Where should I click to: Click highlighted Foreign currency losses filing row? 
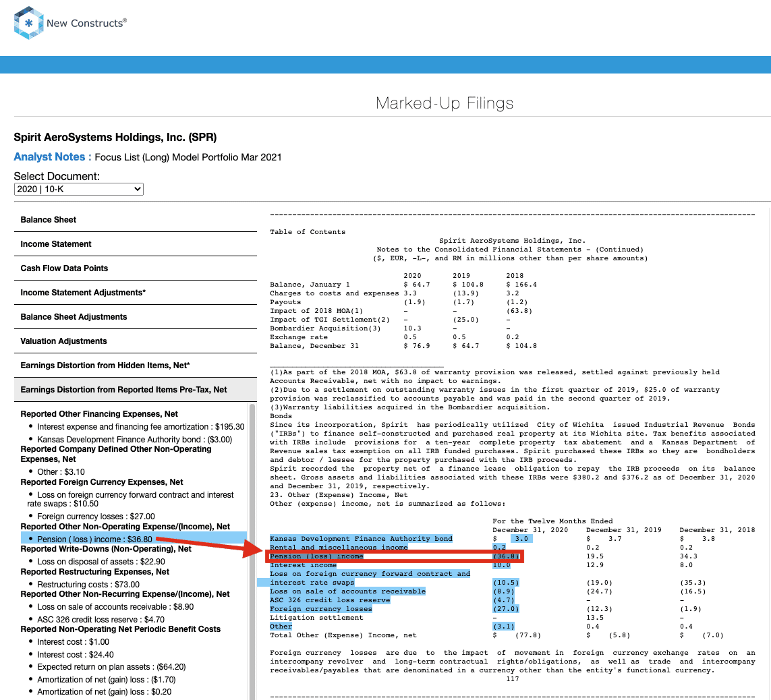(320, 609)
